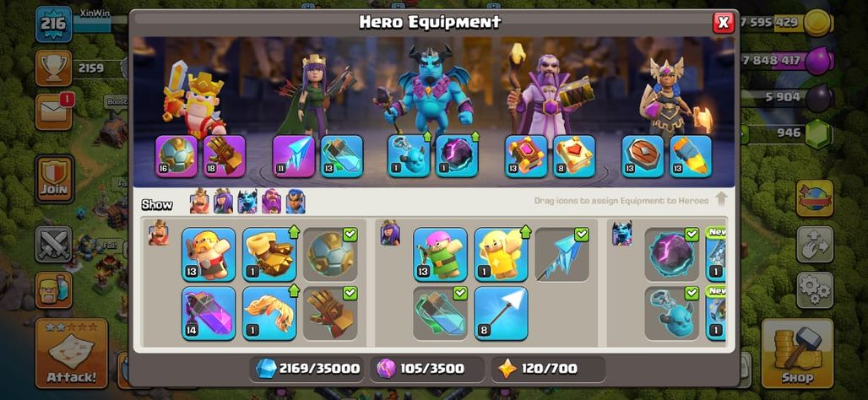
Task: Toggle Grand Warden filter in Show row
Action: coord(271,202)
